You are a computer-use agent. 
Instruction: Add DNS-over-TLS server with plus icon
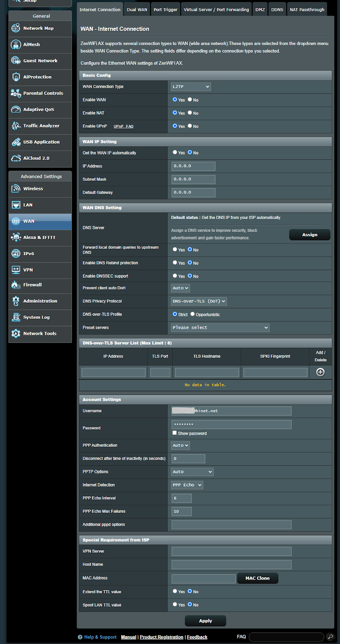tap(320, 372)
